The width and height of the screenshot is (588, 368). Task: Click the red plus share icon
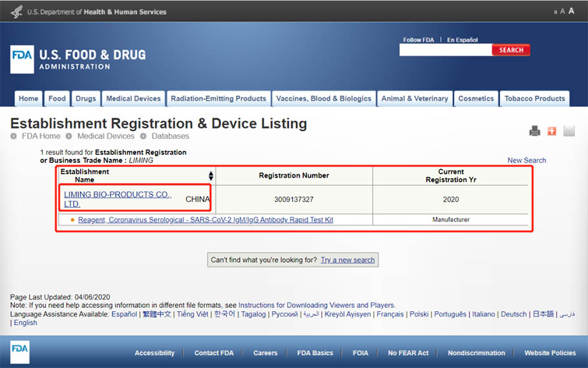pyautogui.click(x=551, y=131)
